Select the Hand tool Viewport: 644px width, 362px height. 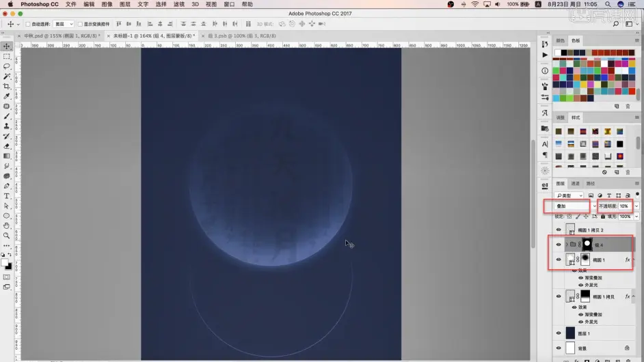[7, 225]
